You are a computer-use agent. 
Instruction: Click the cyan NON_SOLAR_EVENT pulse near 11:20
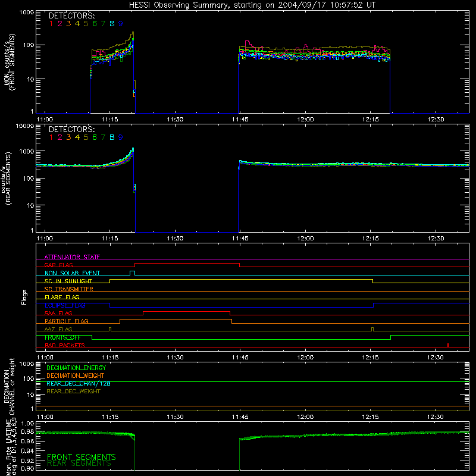click(132, 273)
